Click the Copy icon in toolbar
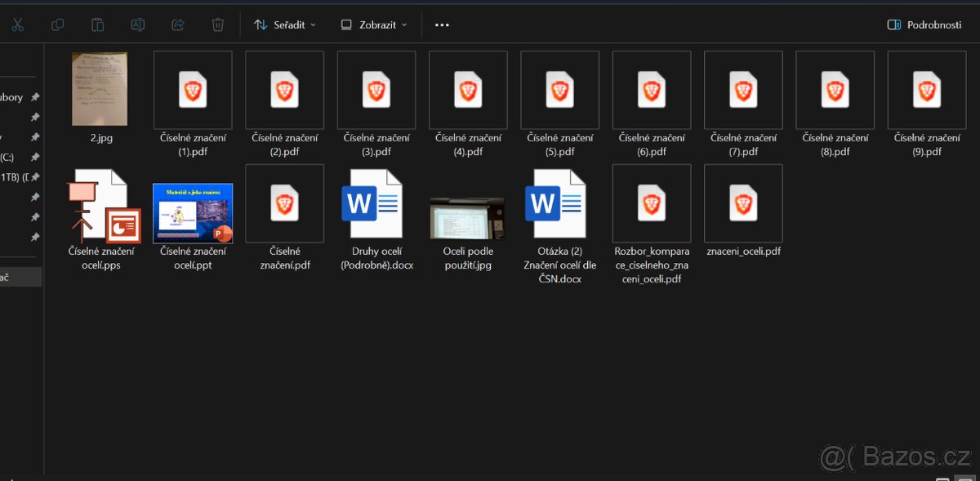The image size is (980, 481). 57,24
